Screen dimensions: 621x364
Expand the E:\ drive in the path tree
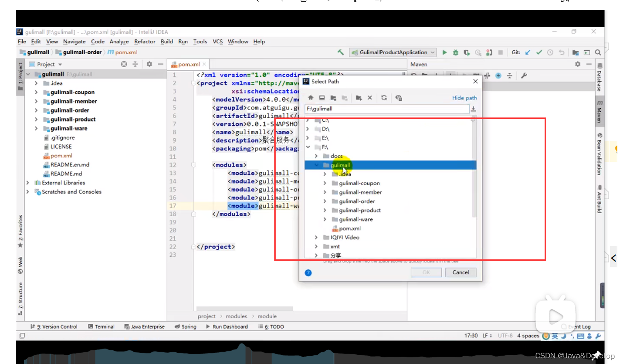[308, 138]
